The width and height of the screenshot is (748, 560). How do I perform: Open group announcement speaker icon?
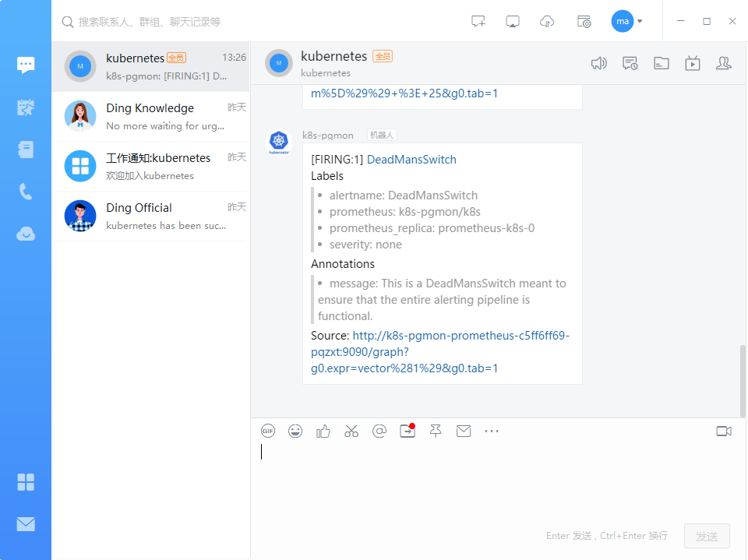598,63
